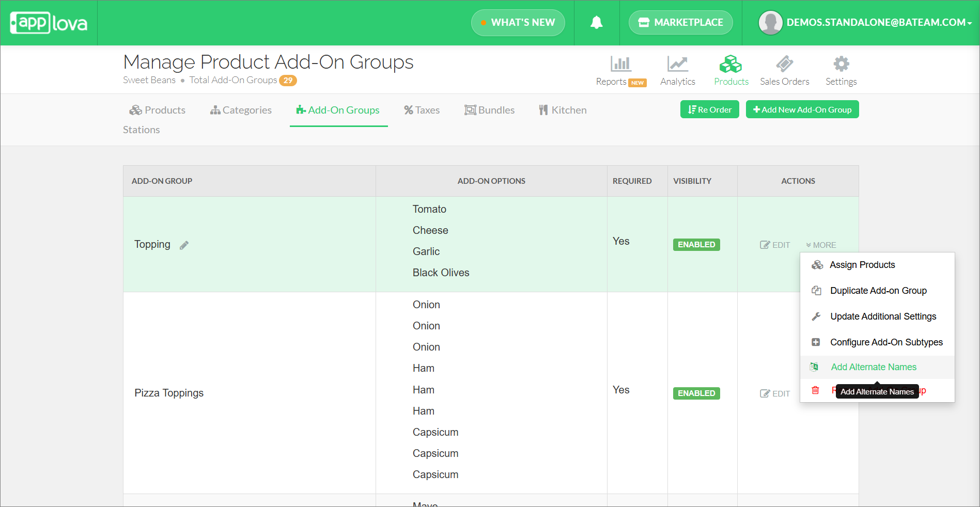The width and height of the screenshot is (980, 507).
Task: Open the Kitchen tab
Action: (563, 110)
